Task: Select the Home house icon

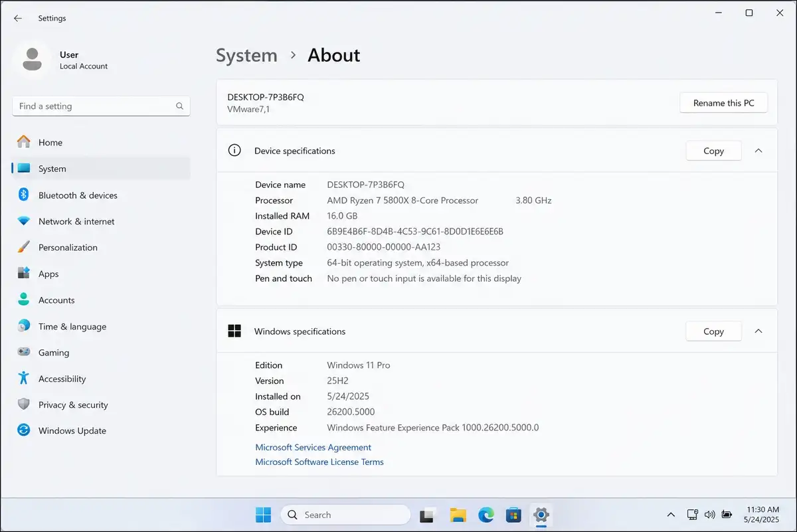Action: click(24, 142)
